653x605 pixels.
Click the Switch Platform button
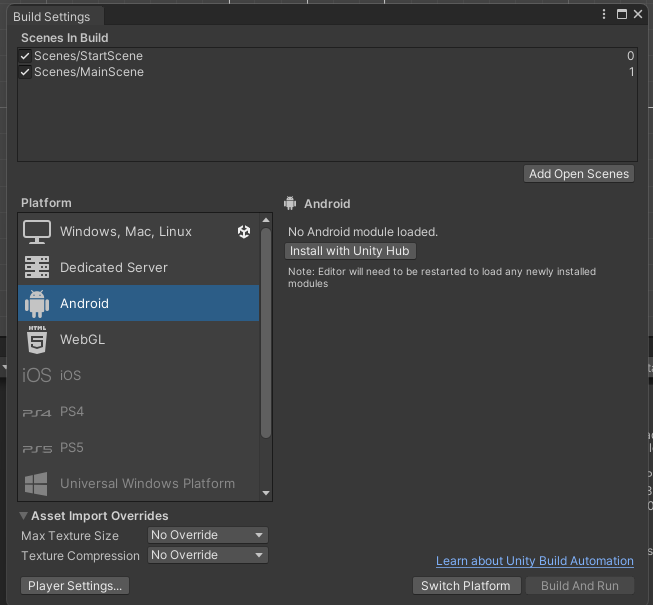click(466, 586)
